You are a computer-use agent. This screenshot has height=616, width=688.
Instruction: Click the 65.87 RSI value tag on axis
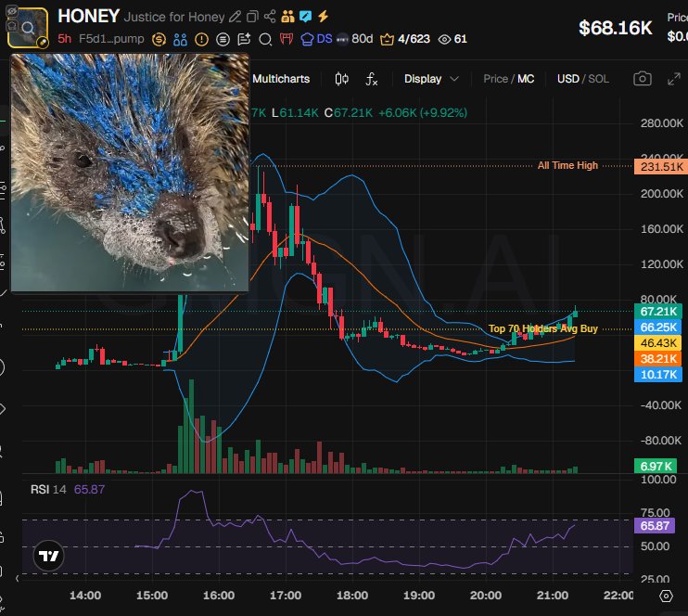click(x=655, y=526)
